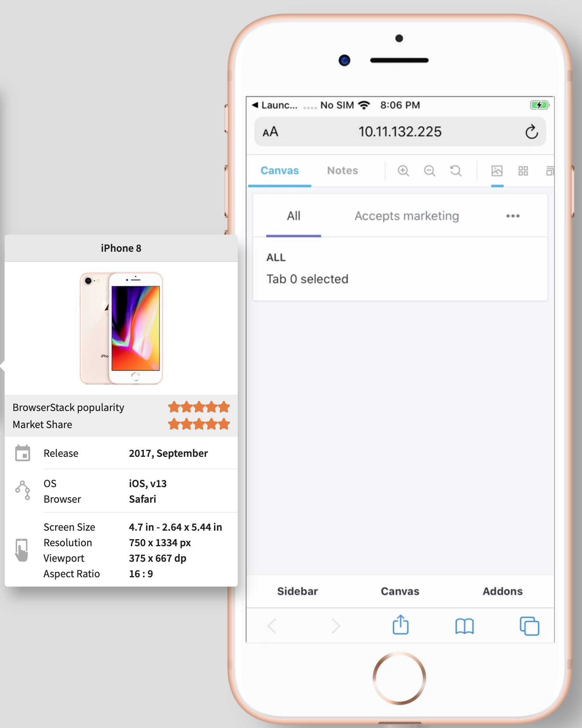Tap the back to Launcher arrow in status bar
Image resolution: width=582 pixels, height=728 pixels.
point(255,105)
